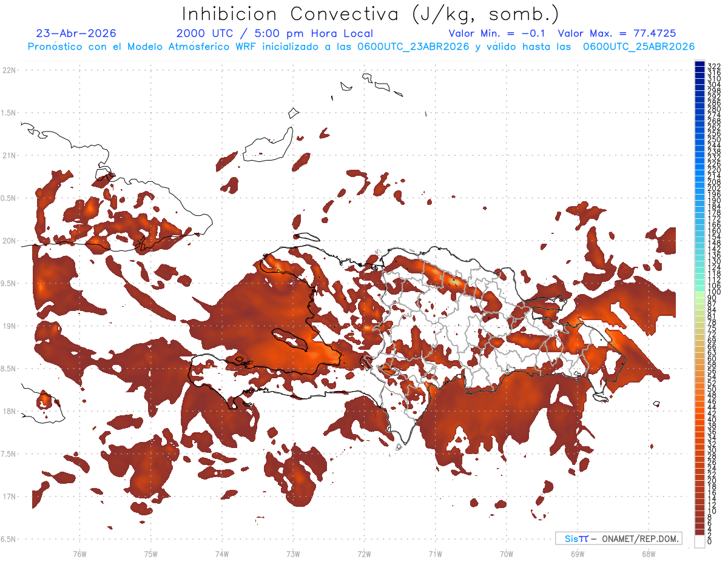Viewport: 728px width, 562px height.
Task: Select the 20N latitude axis label
Action: click(x=9, y=241)
